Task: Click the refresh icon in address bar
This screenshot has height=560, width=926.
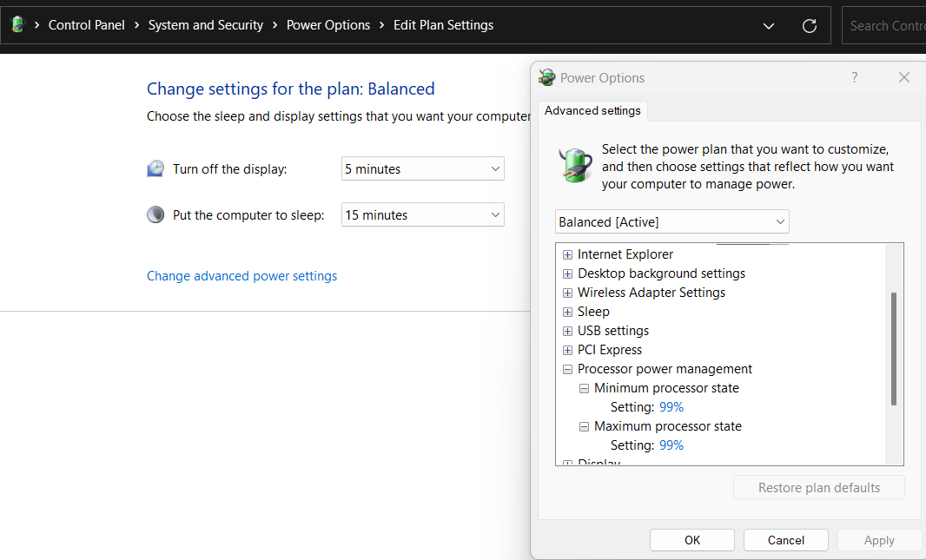Action: pos(810,26)
